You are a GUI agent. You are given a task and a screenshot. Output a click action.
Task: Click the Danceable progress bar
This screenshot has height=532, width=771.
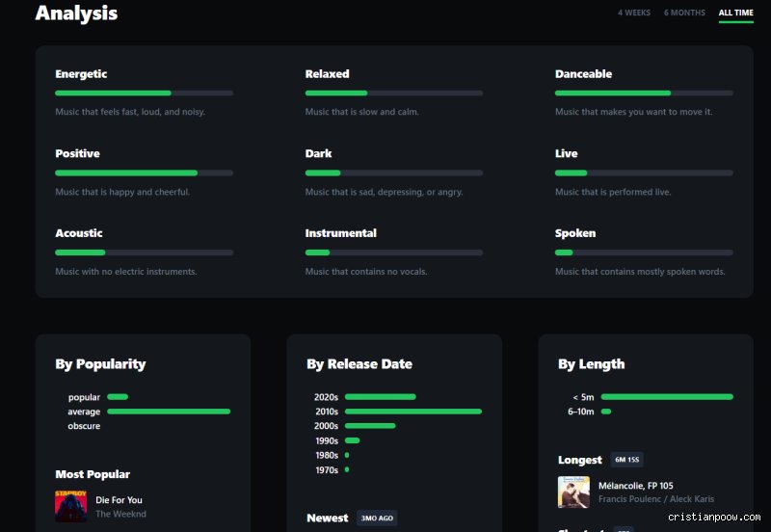(x=644, y=93)
